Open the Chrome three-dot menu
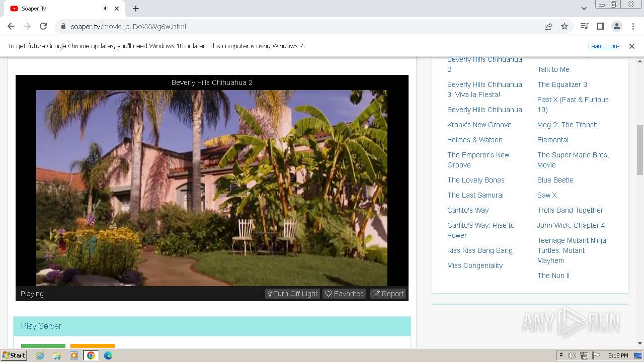This screenshot has height=362, width=644. [632, 27]
